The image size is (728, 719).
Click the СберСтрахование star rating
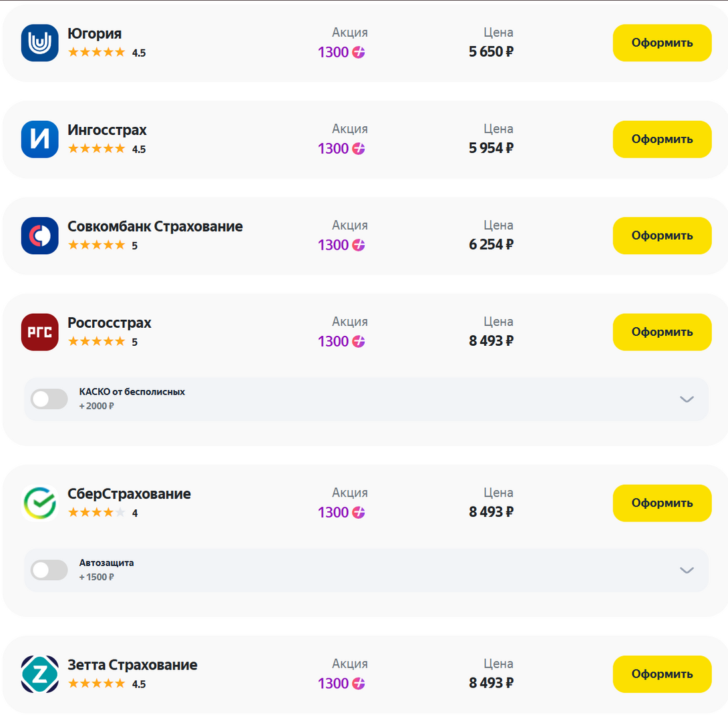point(96,513)
